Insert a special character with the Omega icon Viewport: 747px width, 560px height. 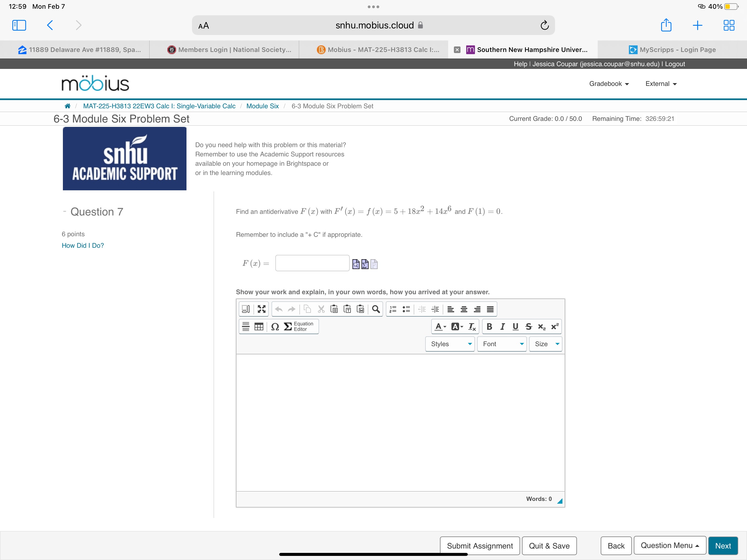pos(275,326)
